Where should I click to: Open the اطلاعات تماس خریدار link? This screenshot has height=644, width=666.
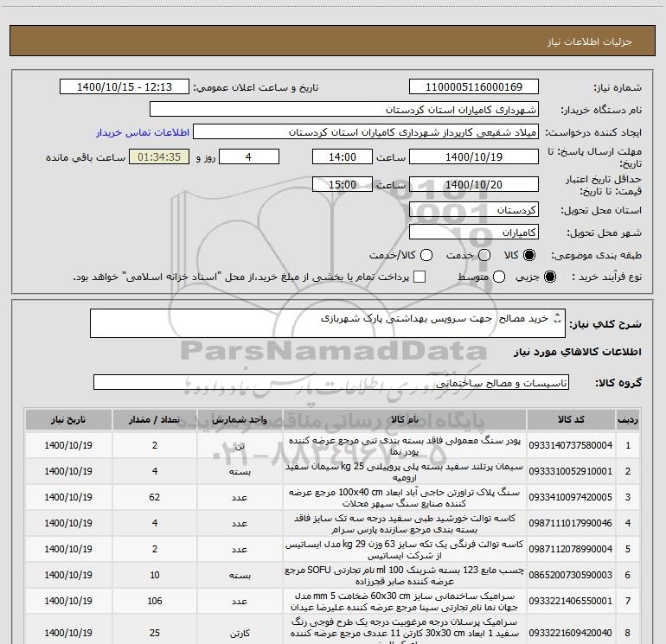point(143,132)
